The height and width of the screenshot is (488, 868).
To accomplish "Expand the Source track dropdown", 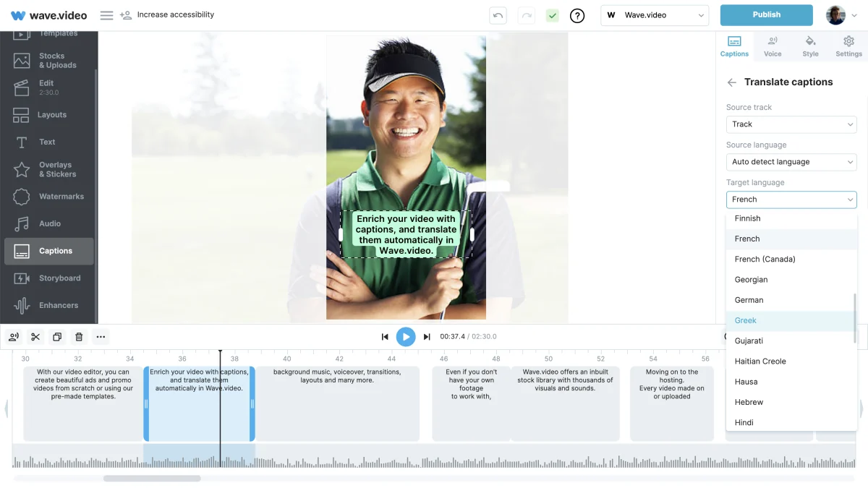I will coord(791,124).
